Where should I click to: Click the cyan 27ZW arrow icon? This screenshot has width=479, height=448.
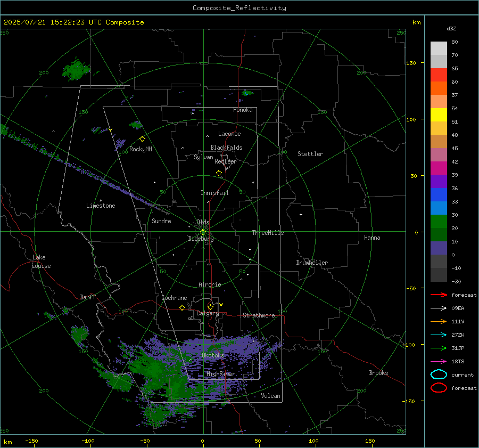click(x=439, y=335)
